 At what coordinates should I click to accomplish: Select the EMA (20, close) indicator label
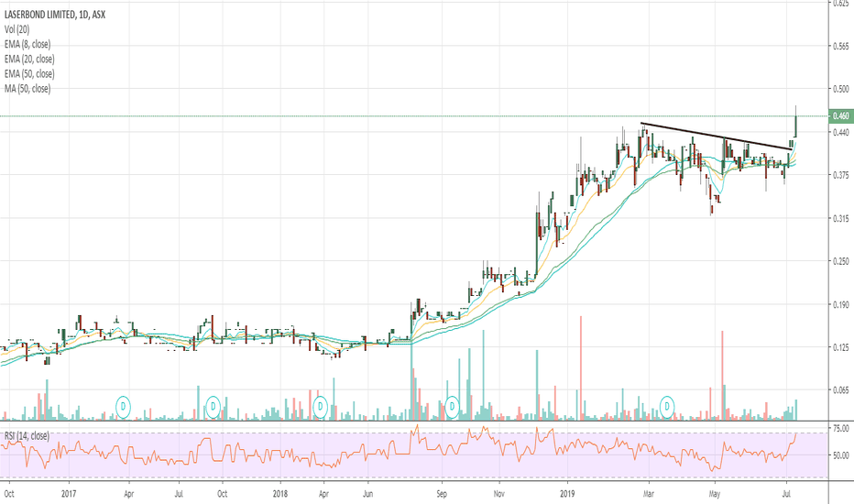click(29, 59)
